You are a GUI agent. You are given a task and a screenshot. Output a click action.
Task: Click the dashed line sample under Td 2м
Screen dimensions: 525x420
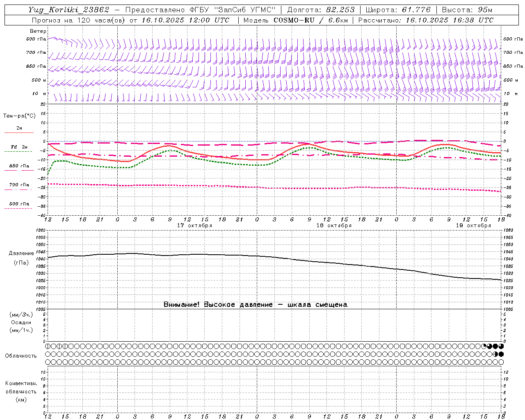coord(18,151)
